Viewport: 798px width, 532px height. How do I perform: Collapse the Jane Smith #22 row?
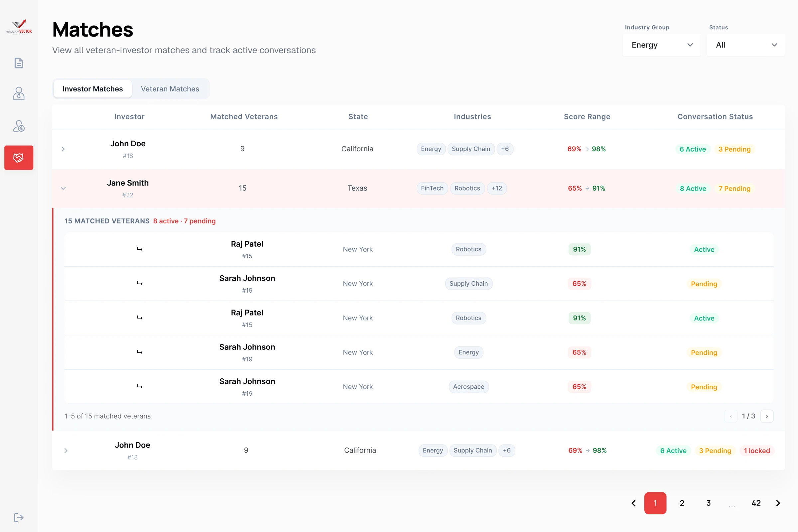click(x=63, y=188)
